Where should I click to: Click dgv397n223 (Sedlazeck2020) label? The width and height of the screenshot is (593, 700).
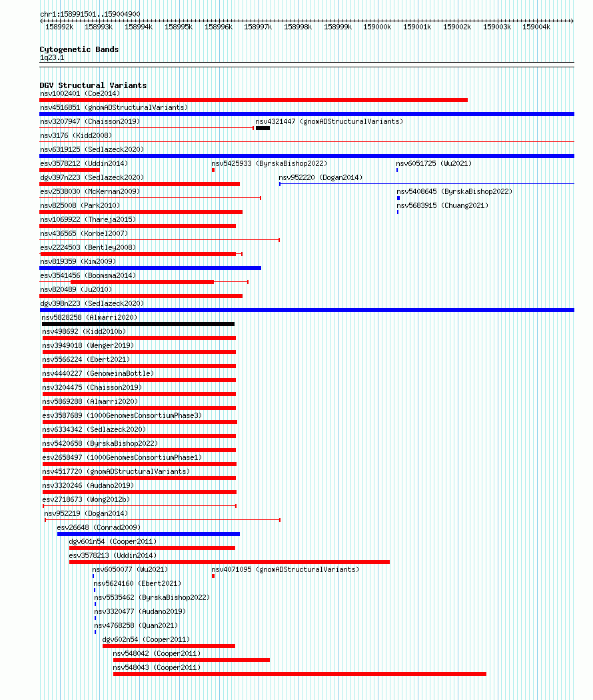[x=92, y=178]
